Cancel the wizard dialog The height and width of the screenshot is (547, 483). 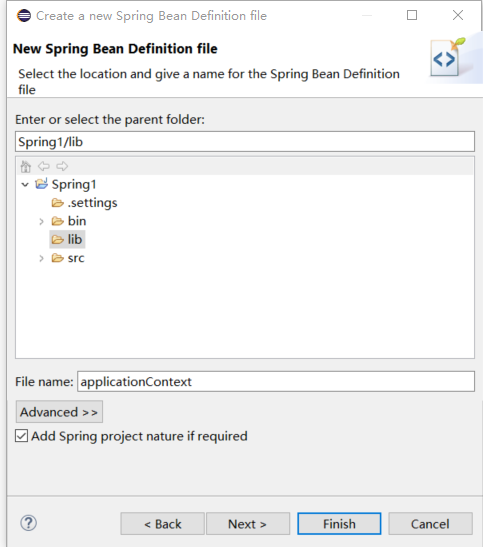coord(430,524)
